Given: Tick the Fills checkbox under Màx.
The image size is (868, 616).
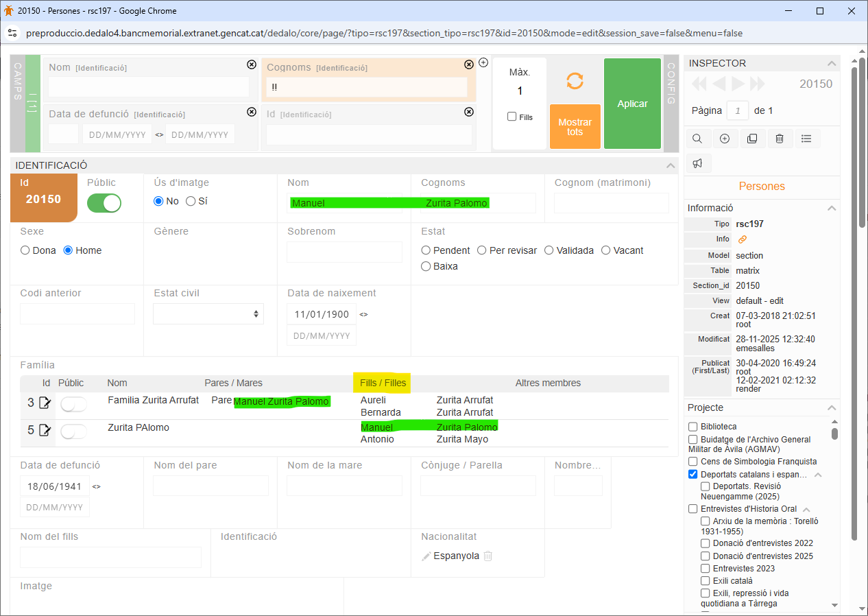Looking at the screenshot, I should click(511, 117).
